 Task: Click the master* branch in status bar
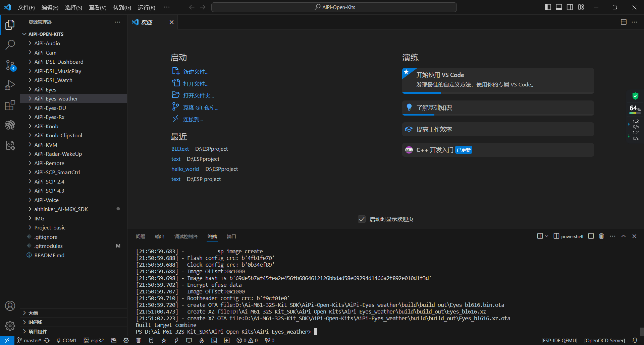click(29, 340)
